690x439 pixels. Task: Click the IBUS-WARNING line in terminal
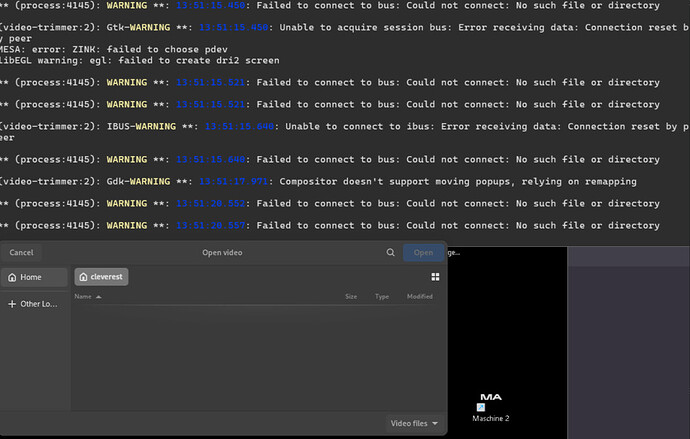click(345, 132)
